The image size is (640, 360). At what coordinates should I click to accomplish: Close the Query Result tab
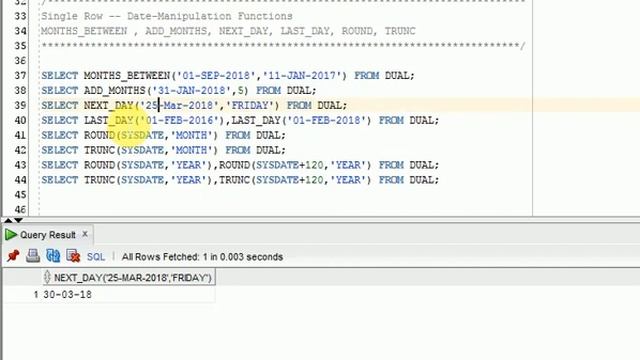[x=85, y=234]
